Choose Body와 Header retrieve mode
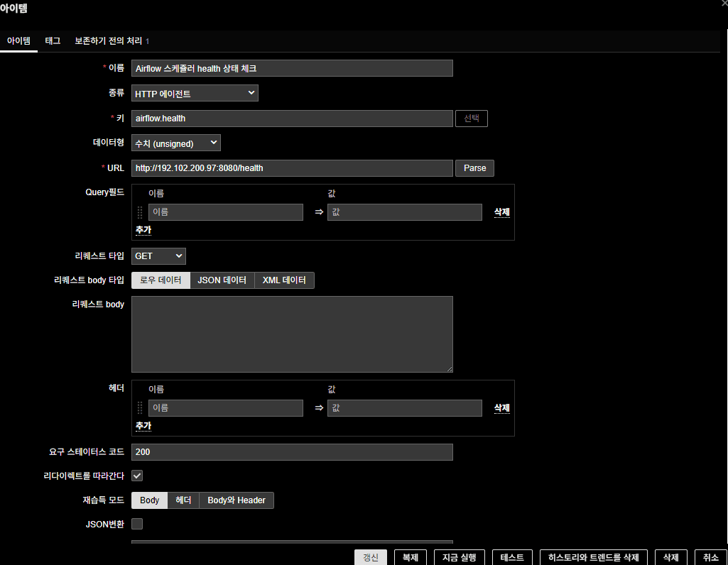The width and height of the screenshot is (728, 565). point(237,500)
